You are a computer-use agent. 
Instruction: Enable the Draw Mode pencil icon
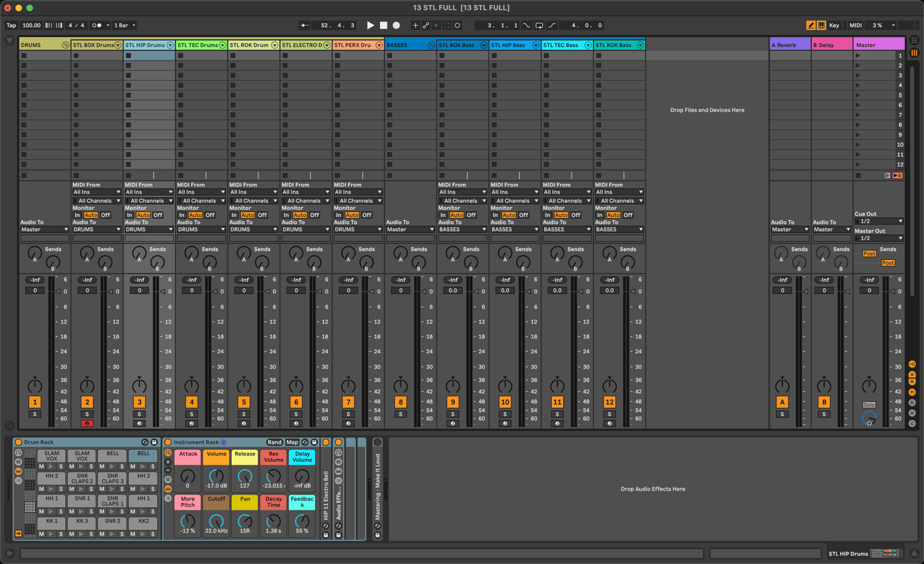tap(811, 25)
